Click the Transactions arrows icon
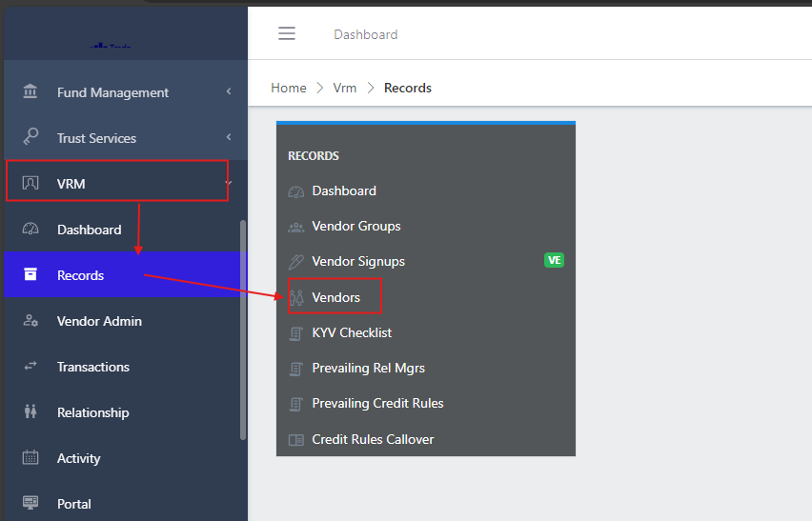This screenshot has height=521, width=812. (x=30, y=366)
